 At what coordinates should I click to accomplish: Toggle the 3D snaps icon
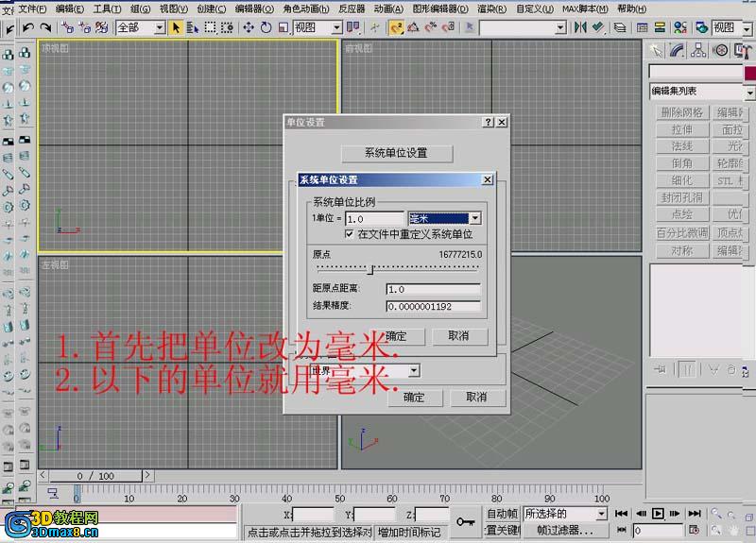[396, 28]
